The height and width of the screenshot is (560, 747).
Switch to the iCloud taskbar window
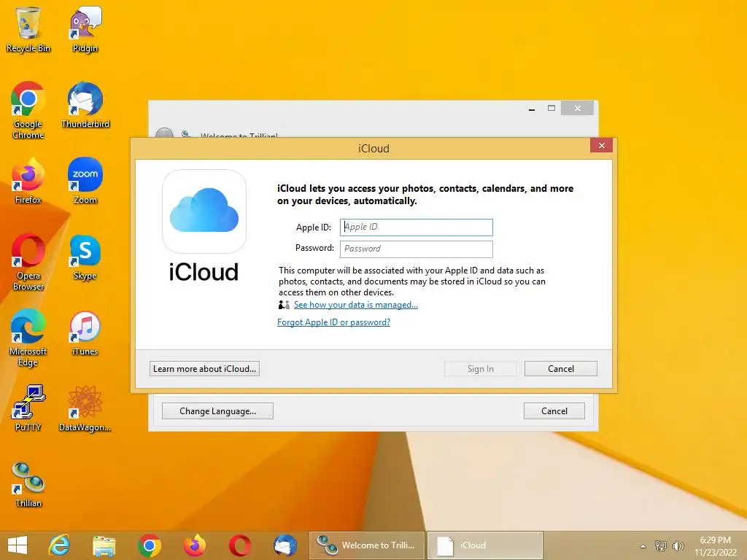pyautogui.click(x=485, y=545)
